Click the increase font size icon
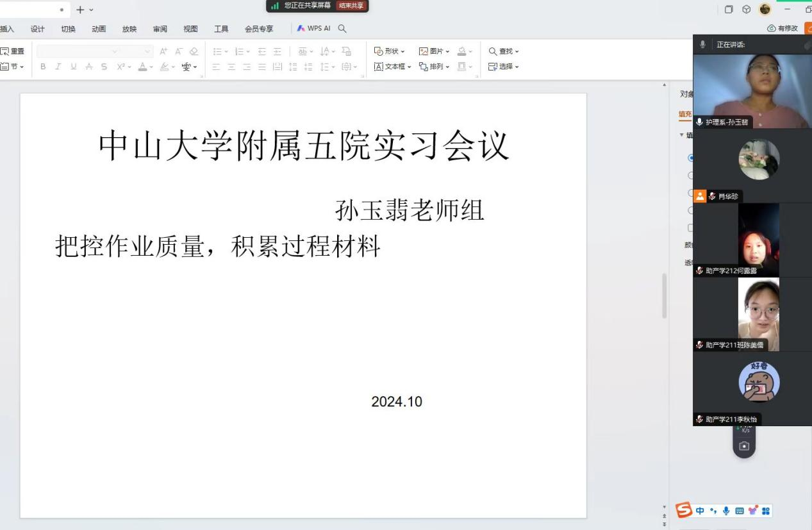 (x=163, y=51)
